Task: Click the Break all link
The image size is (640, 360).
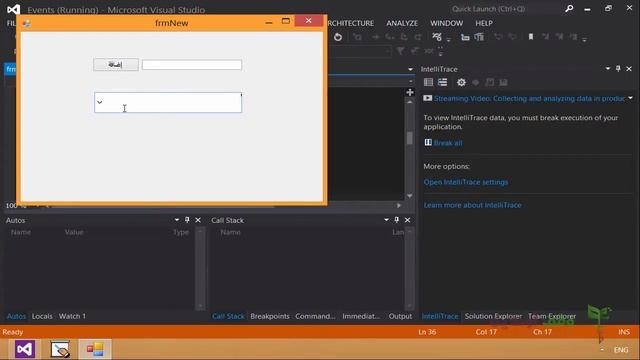Action: pos(448,143)
